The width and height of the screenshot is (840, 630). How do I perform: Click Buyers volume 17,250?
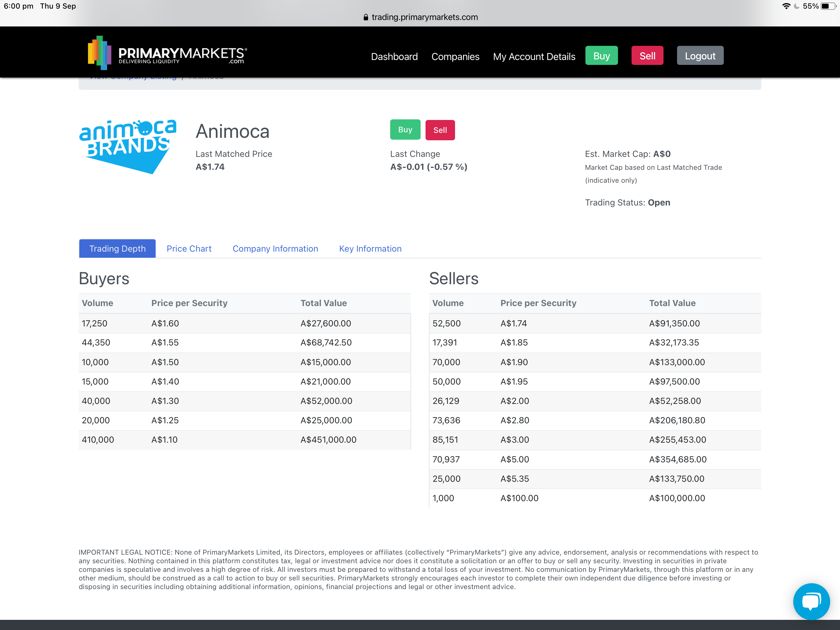click(95, 323)
